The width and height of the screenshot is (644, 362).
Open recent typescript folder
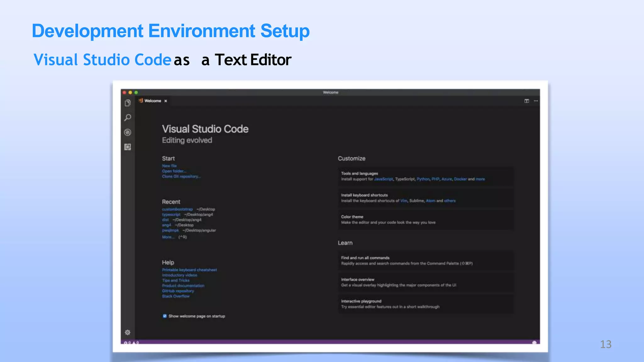[x=171, y=215]
